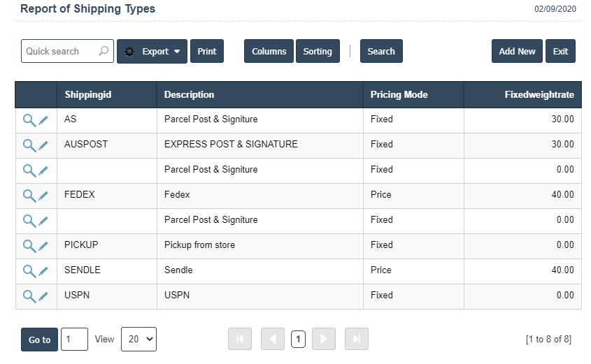
Task: Click the Exit button
Action: tap(560, 51)
